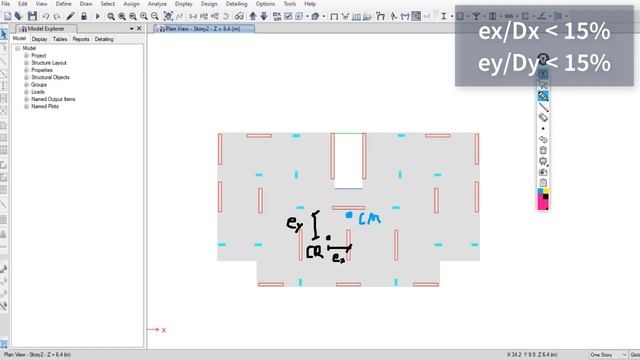The height and width of the screenshot is (360, 640).
Task: Click the rubber band zoom icon
Action: (111, 16)
